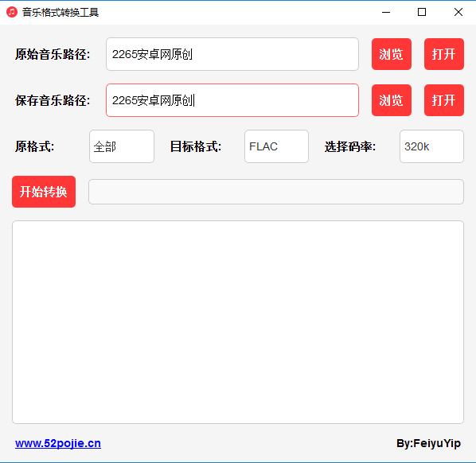Image resolution: width=476 pixels, height=463 pixels.
Task: Expand the 目标格式 dropdown showing FLAC
Action: 276,146
